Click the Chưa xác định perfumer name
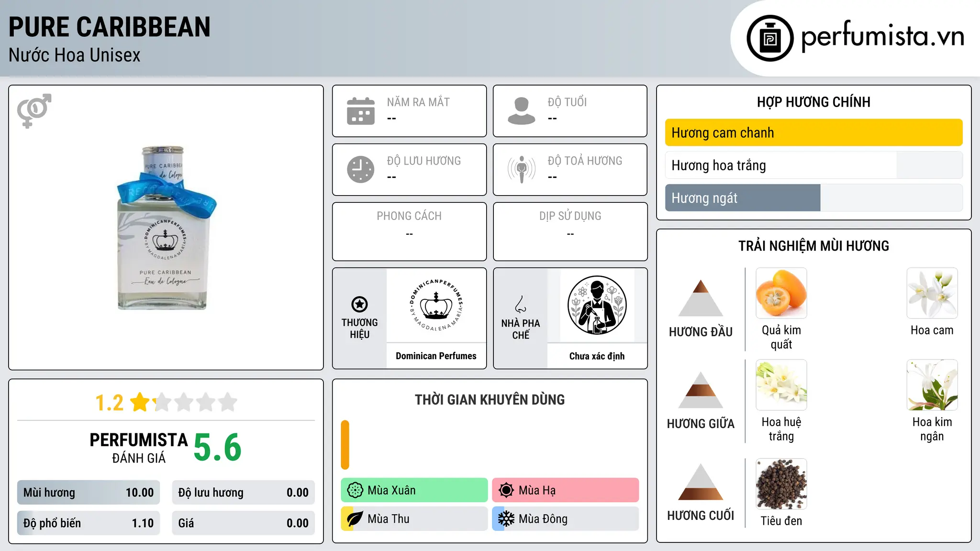Screen dimensions: 980x551 (597, 356)
